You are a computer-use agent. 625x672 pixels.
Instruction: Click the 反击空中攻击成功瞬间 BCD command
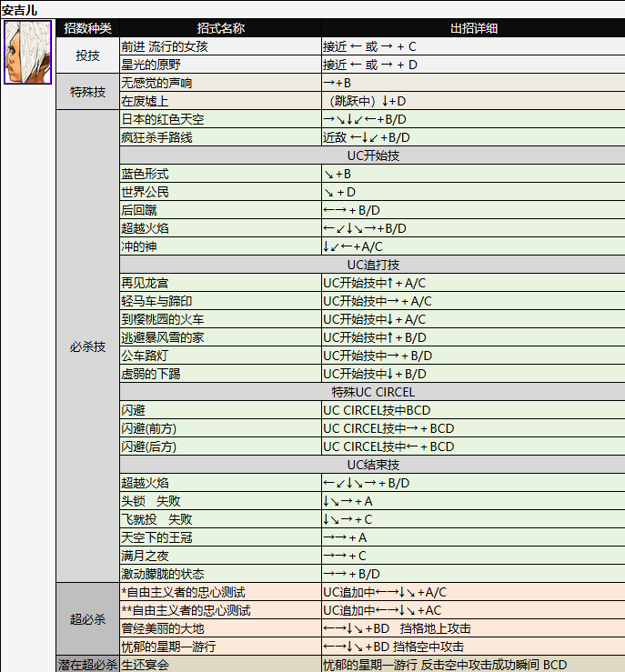(x=494, y=665)
